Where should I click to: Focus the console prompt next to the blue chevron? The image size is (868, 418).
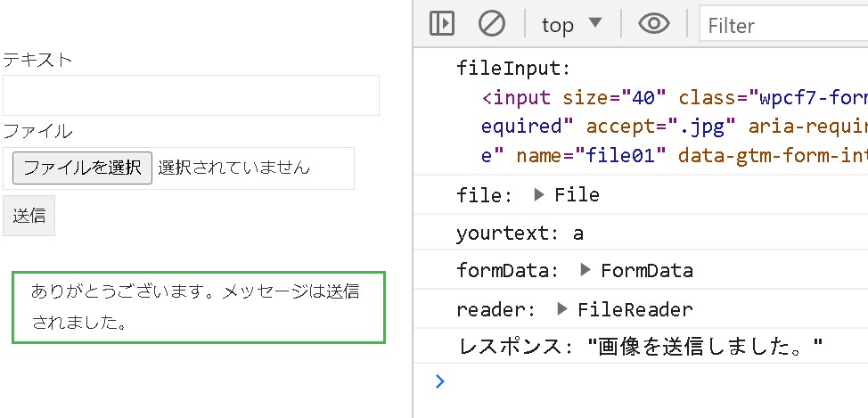tap(651, 381)
